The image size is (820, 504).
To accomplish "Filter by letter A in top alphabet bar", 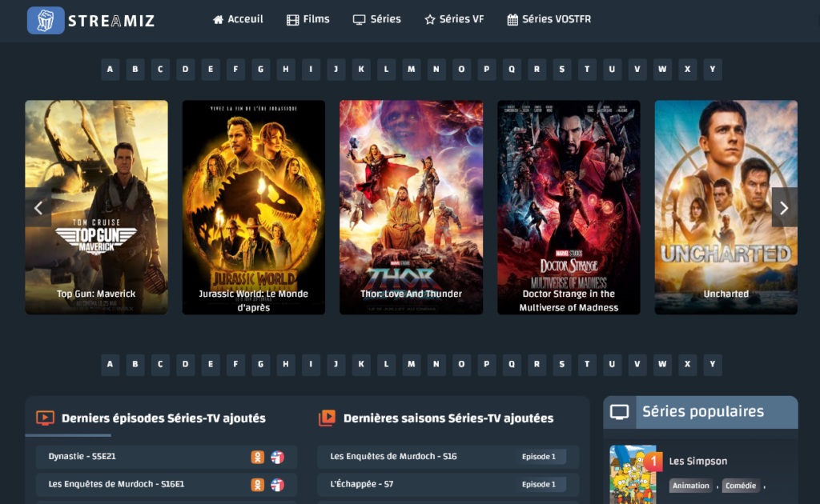I will 110,70.
